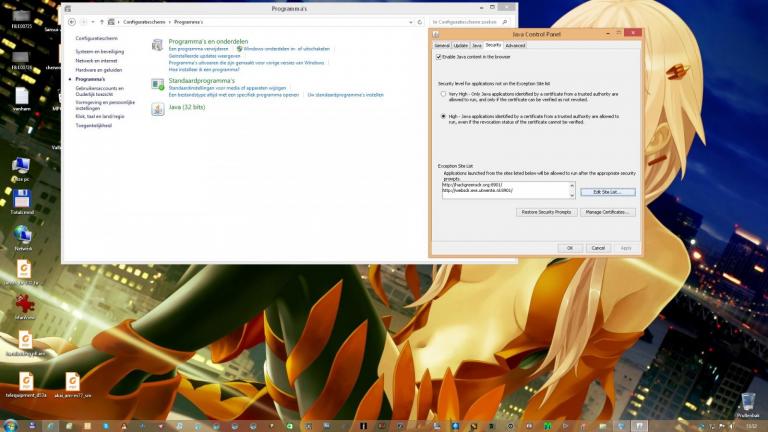Image resolution: width=768 pixels, height=432 pixels.
Task: Click Restore Security Prompts button
Action: pyautogui.click(x=546, y=212)
